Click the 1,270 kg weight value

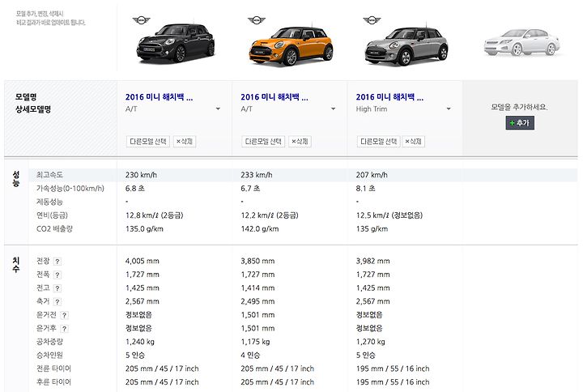pos(370,342)
